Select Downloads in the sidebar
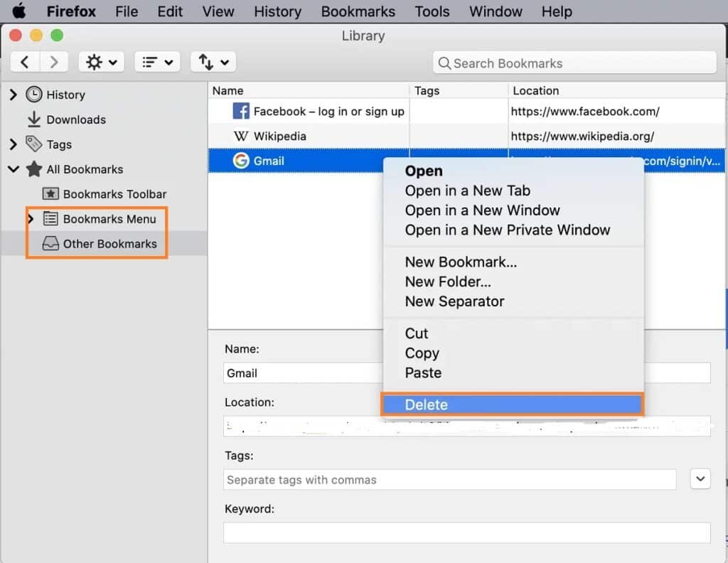This screenshot has height=563, width=728. pos(76,119)
